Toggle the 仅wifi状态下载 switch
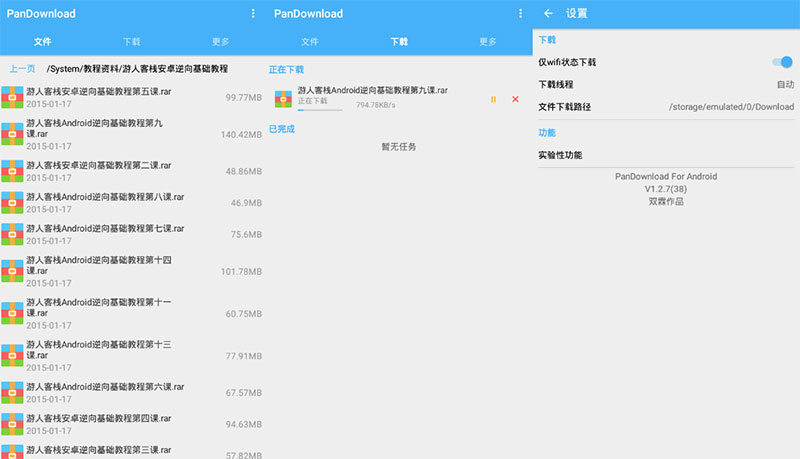 (x=782, y=62)
